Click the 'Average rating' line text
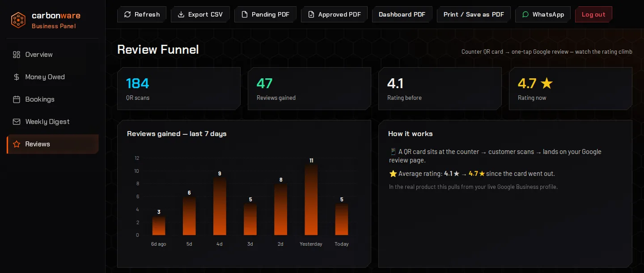This screenshot has height=273, width=644. click(472, 174)
